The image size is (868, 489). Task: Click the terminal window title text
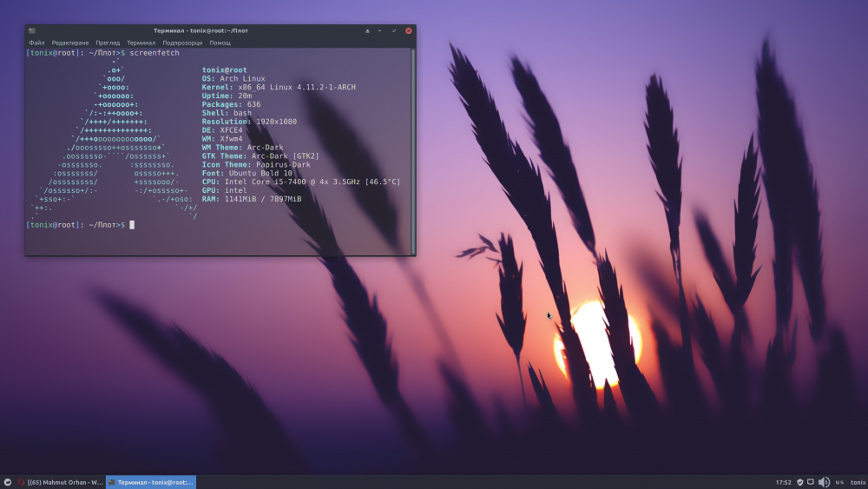[x=201, y=31]
